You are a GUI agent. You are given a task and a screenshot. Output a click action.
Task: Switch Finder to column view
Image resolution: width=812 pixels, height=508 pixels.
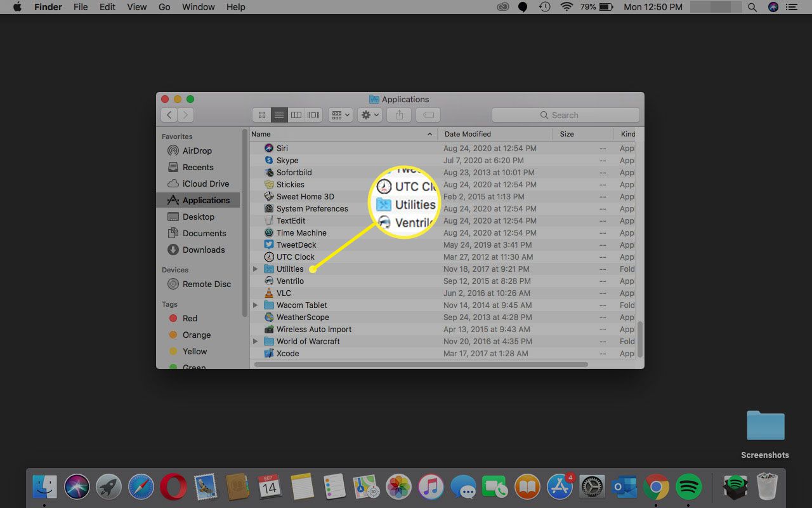(x=296, y=115)
